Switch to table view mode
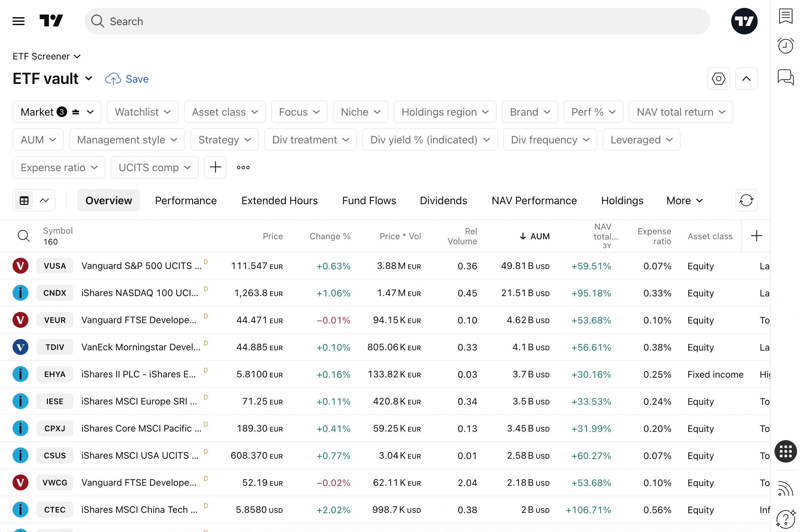800x532 pixels. click(x=24, y=201)
